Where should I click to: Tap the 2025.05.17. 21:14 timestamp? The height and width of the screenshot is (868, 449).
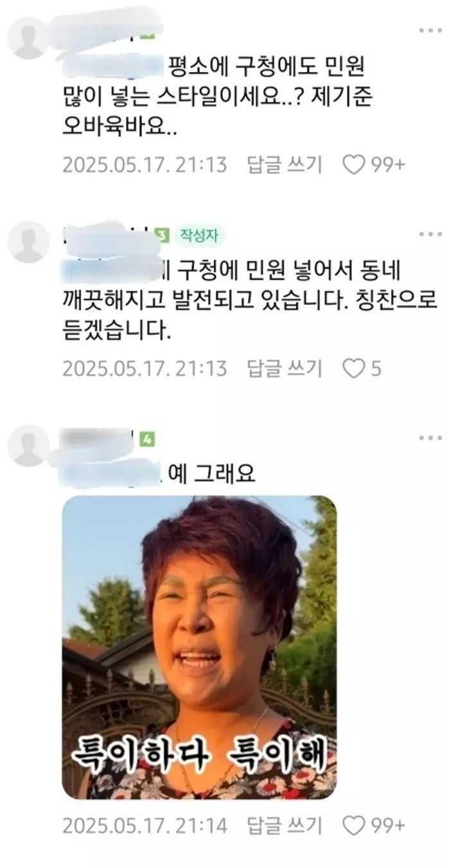(x=145, y=826)
